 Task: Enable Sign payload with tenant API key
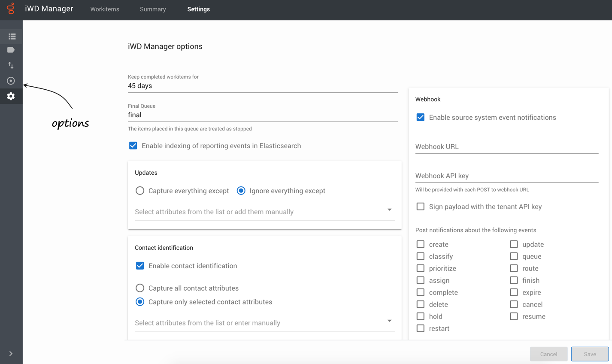pyautogui.click(x=421, y=207)
